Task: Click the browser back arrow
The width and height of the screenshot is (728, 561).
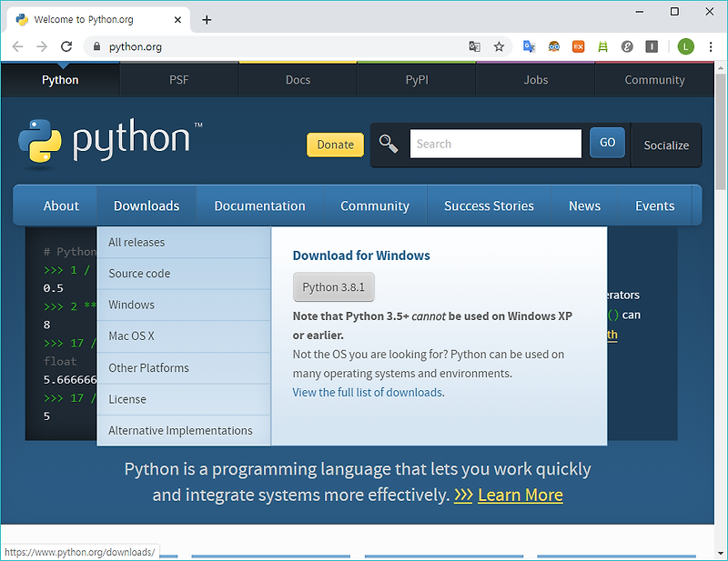Action: (x=17, y=46)
